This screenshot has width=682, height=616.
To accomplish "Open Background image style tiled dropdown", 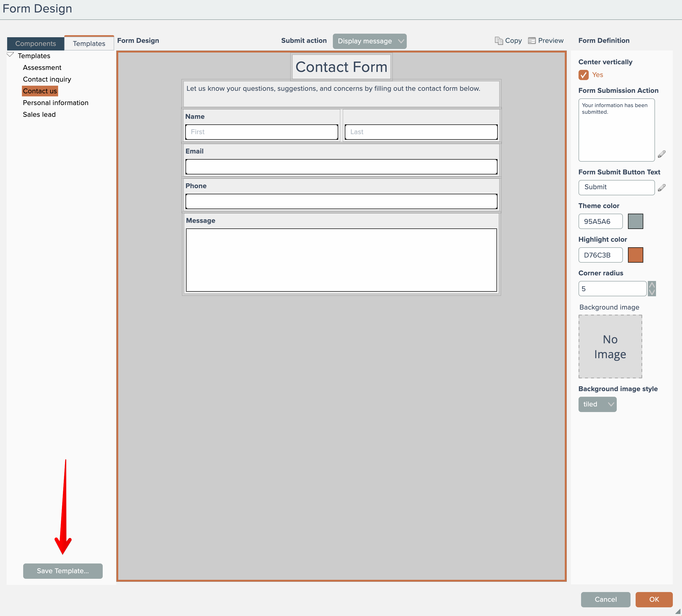I will [597, 404].
